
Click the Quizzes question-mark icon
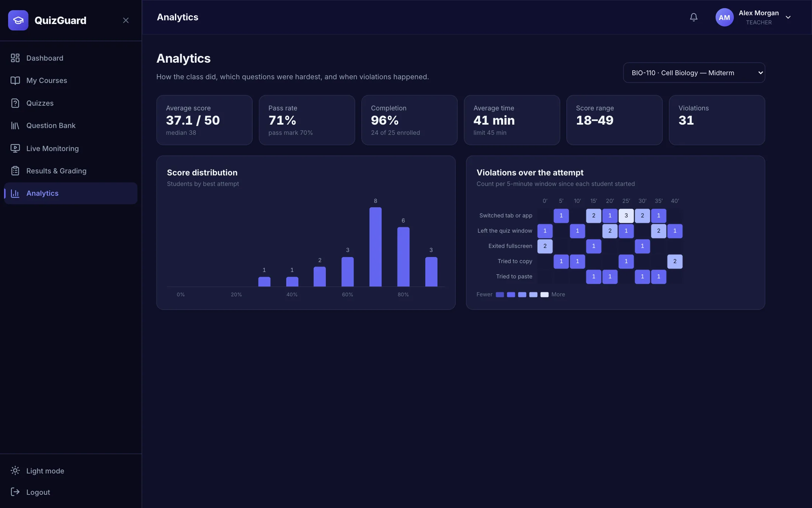click(15, 103)
